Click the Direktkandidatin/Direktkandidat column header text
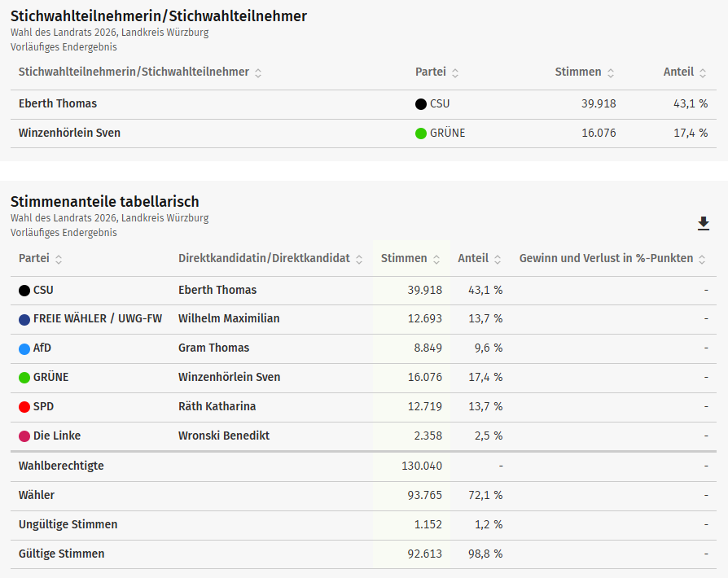The width and height of the screenshot is (728, 578). click(x=264, y=258)
